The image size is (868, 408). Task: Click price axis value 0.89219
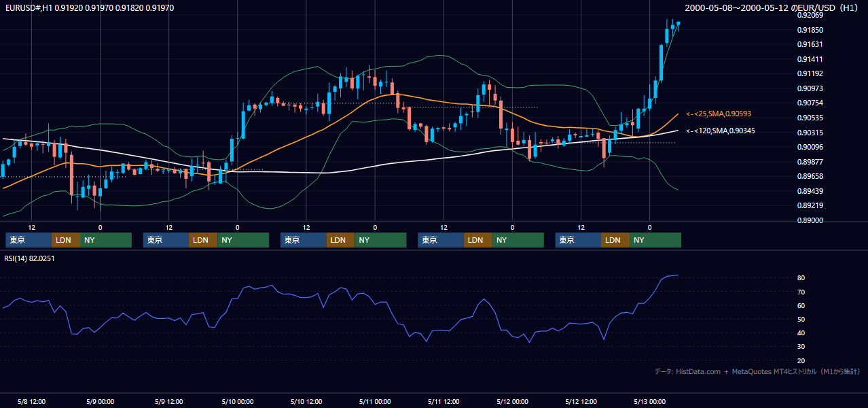810,205
